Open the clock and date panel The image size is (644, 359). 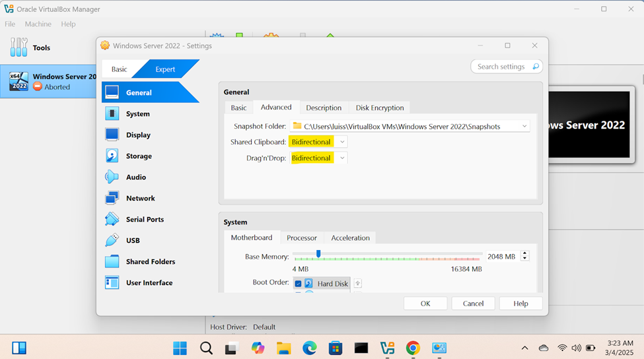(620, 348)
